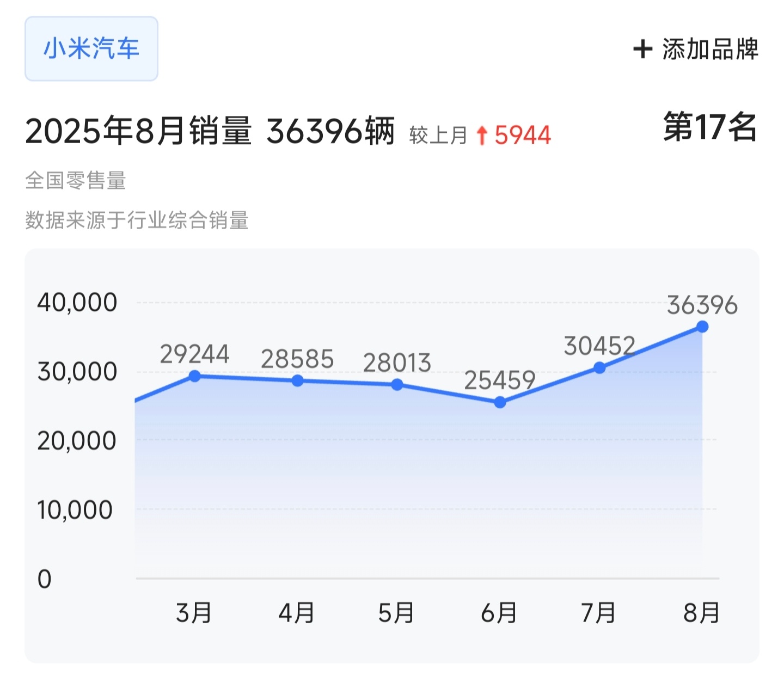This screenshot has height=676, width=784.
Task: Select the June data point on chart
Action: pos(500,402)
